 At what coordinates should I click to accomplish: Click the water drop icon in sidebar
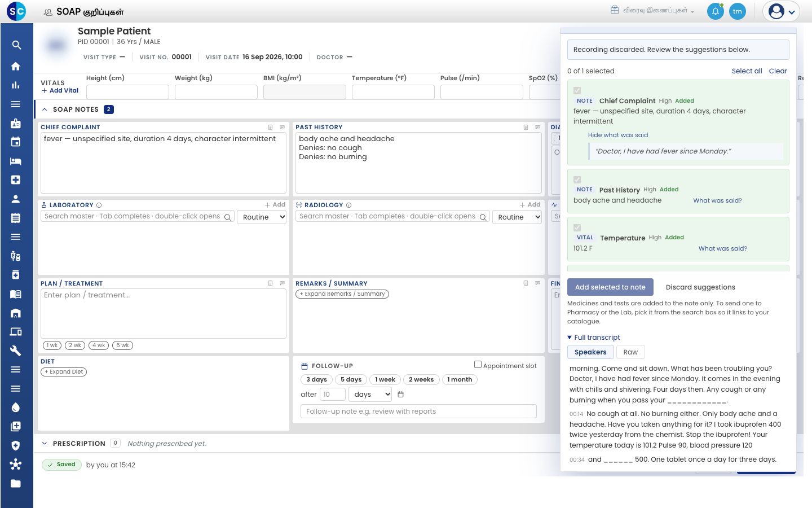pyautogui.click(x=16, y=408)
